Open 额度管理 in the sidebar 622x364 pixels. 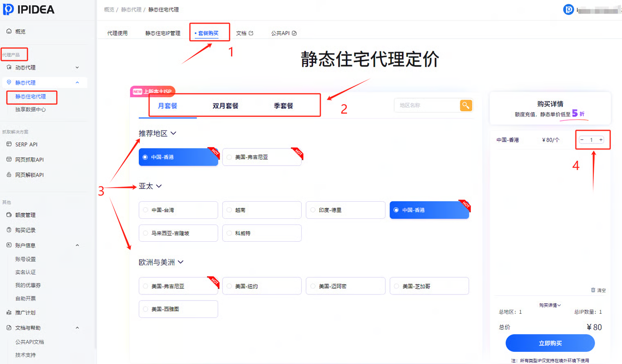tap(25, 215)
